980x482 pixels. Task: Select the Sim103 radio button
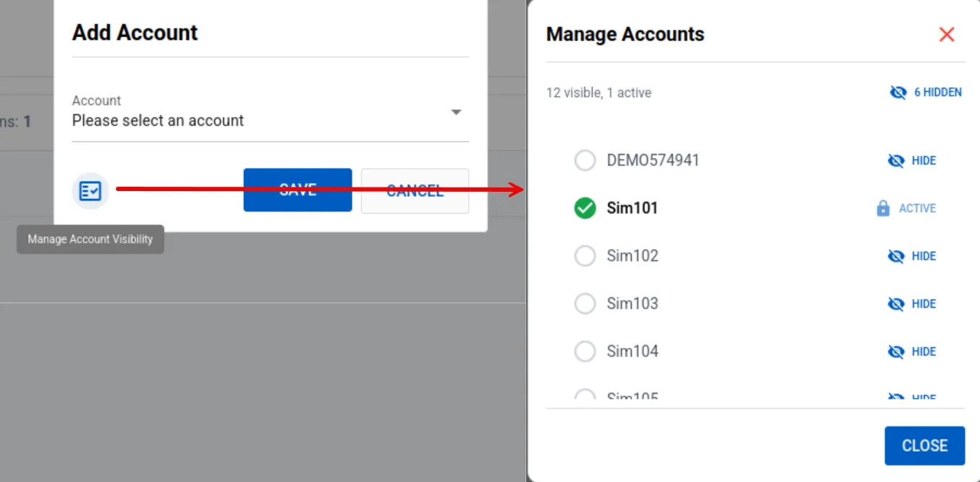pos(585,304)
